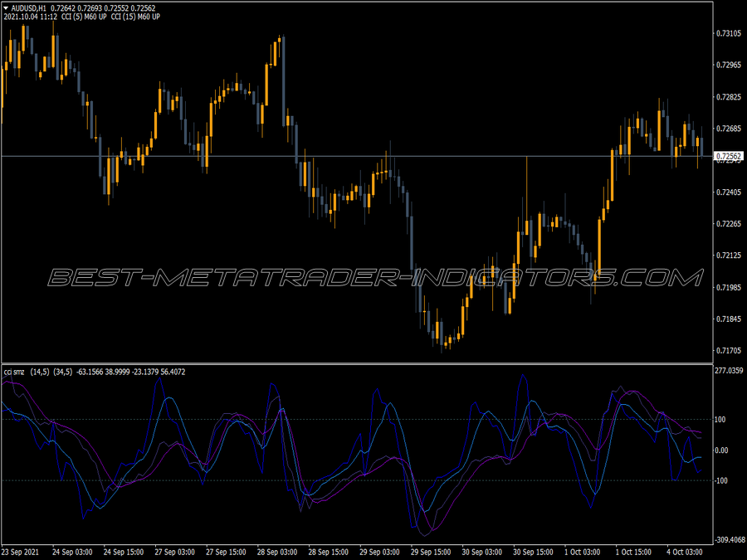
Task: Click the -309.4068 indicator scale minimum
Action: tap(730, 540)
